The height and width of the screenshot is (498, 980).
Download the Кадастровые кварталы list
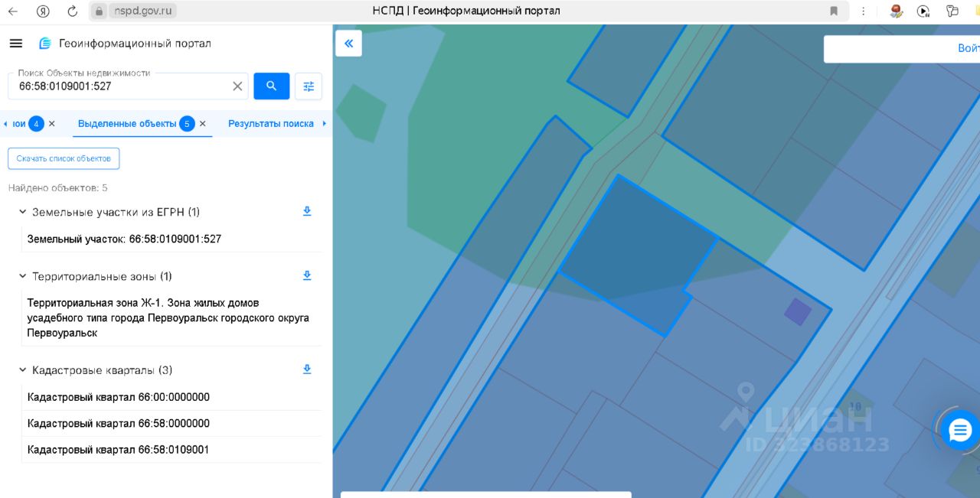point(307,369)
